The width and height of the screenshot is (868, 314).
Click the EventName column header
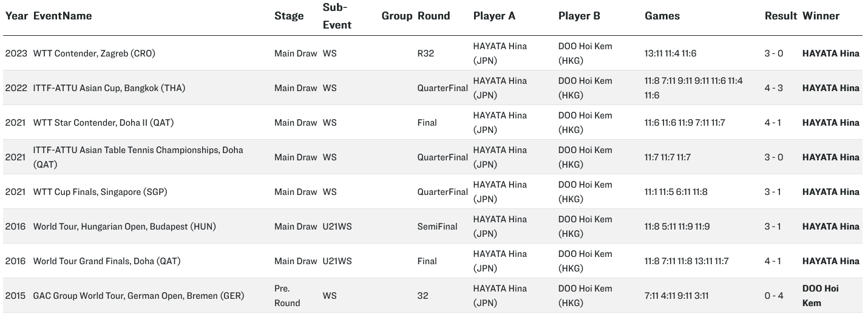[63, 16]
